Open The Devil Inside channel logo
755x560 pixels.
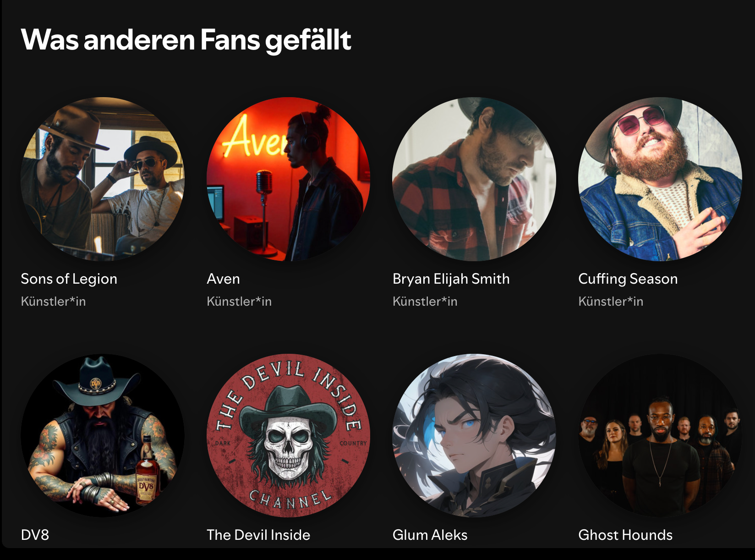pos(288,435)
